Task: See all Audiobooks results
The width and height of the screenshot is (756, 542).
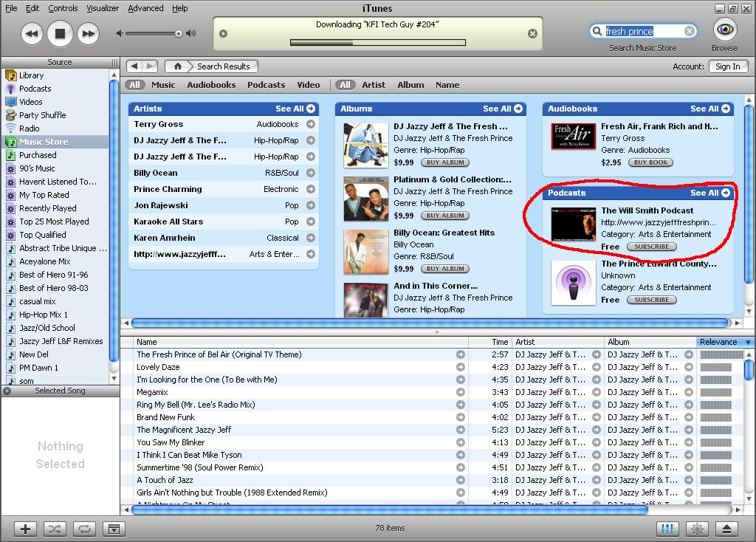Action: 709,109
